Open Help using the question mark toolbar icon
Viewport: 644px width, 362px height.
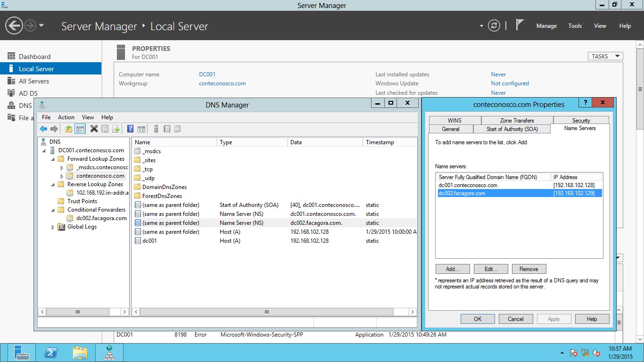pyautogui.click(x=131, y=128)
